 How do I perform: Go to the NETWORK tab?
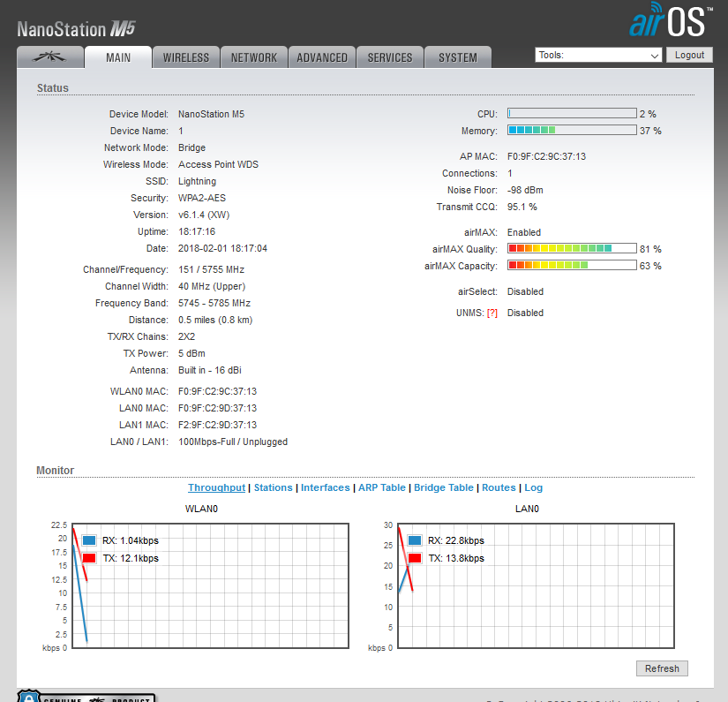(254, 57)
